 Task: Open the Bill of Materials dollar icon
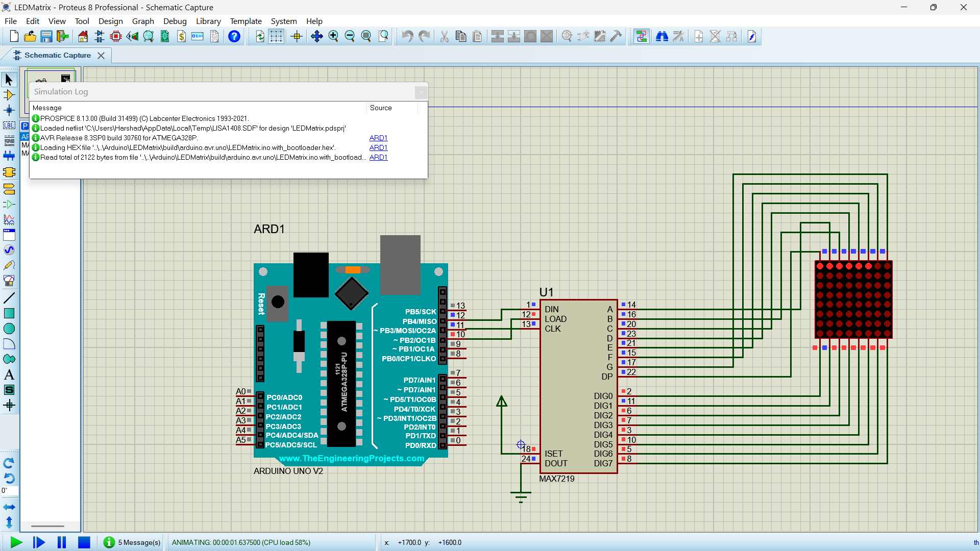pos(181,36)
